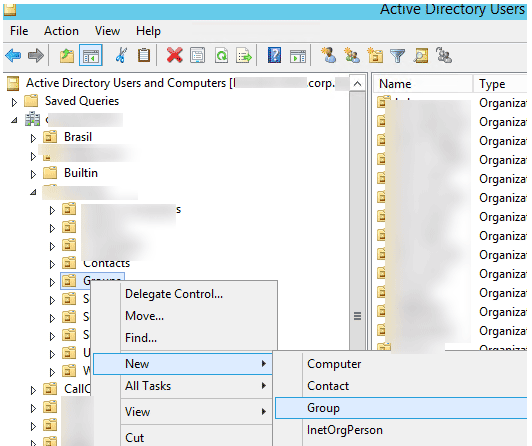The height and width of the screenshot is (446, 532).
Task: Click Create new user toolbar icon
Action: pos(329,55)
